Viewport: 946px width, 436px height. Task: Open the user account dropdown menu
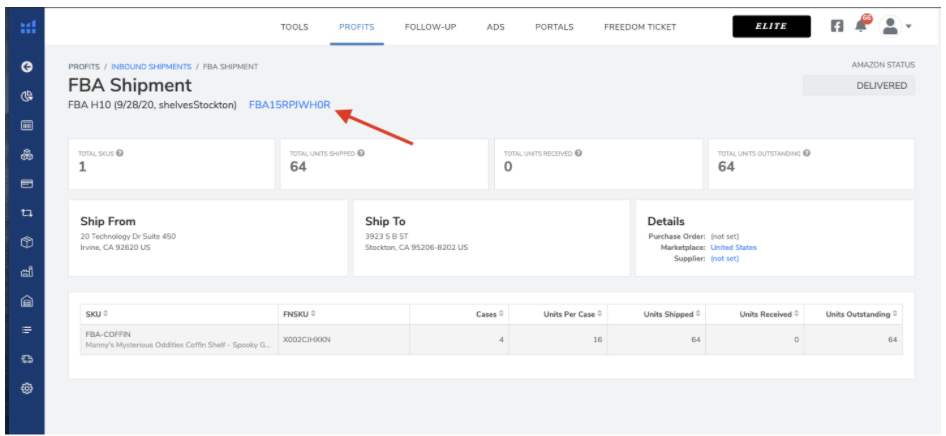[x=895, y=26]
